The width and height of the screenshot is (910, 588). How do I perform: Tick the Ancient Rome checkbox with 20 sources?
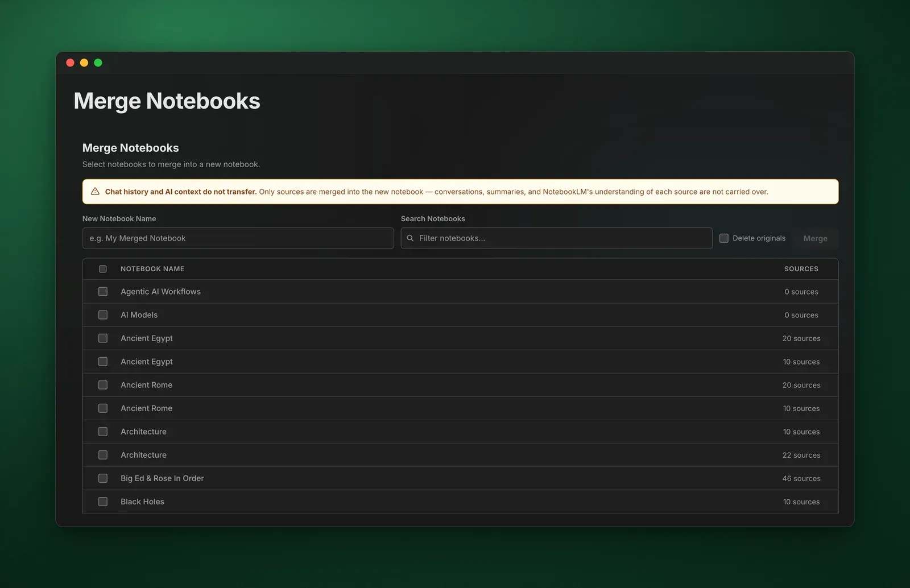click(103, 385)
